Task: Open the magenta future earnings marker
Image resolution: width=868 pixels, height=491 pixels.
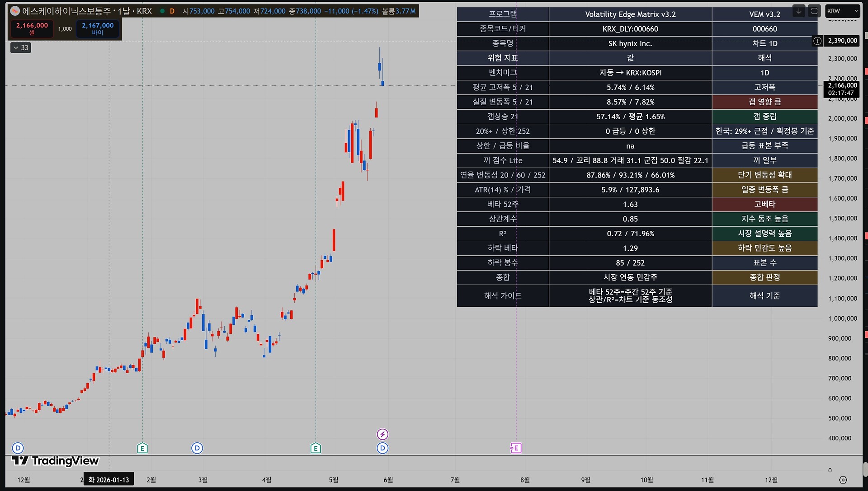Action: coord(516,448)
